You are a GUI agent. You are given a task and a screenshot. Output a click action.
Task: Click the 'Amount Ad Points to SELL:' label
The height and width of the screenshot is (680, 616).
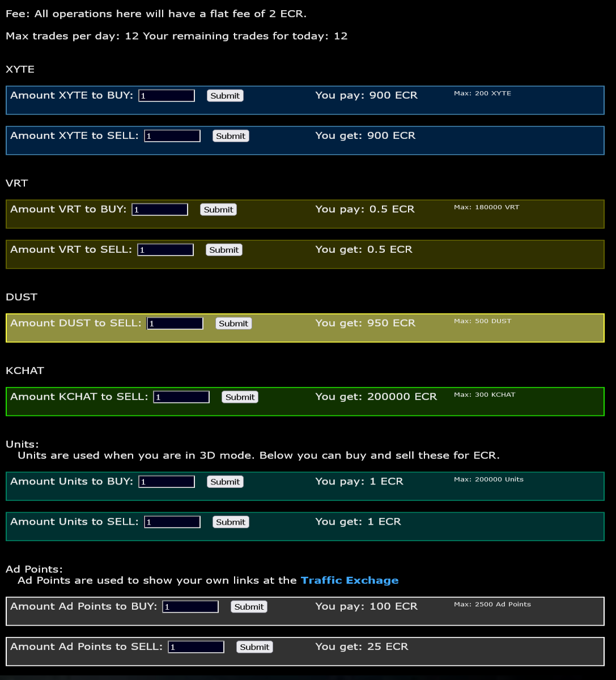(x=87, y=647)
